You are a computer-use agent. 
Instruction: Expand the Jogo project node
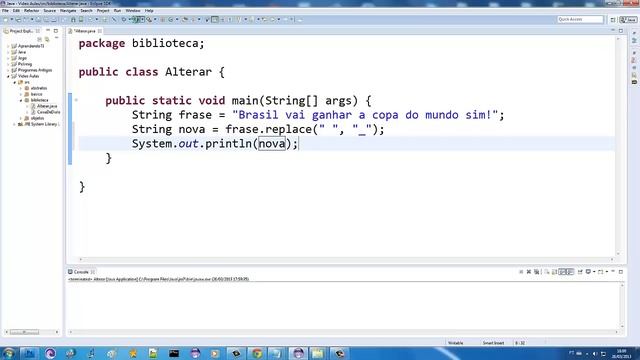point(8,58)
